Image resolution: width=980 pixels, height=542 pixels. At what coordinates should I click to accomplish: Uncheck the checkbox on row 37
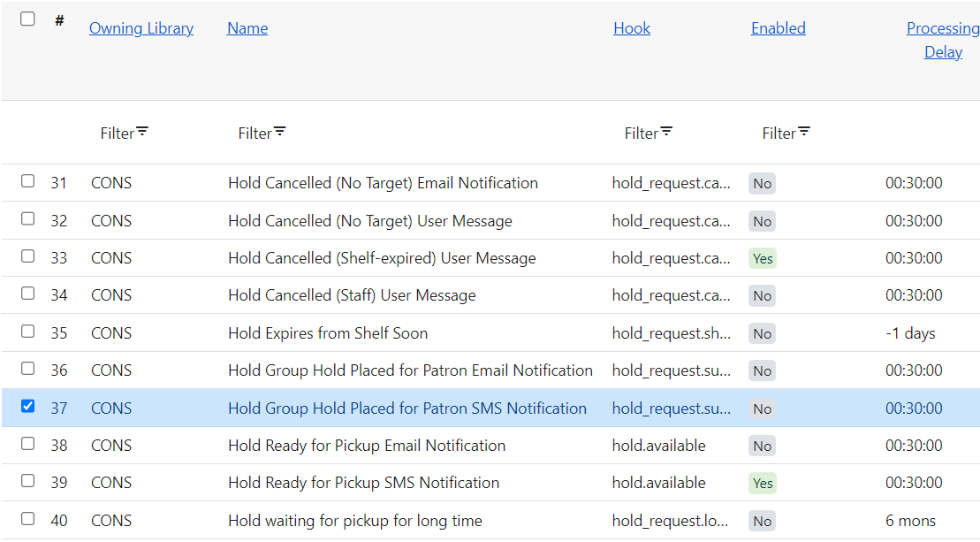27,407
